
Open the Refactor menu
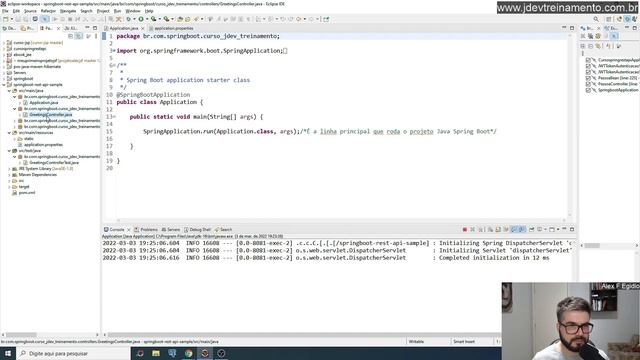point(48,11)
